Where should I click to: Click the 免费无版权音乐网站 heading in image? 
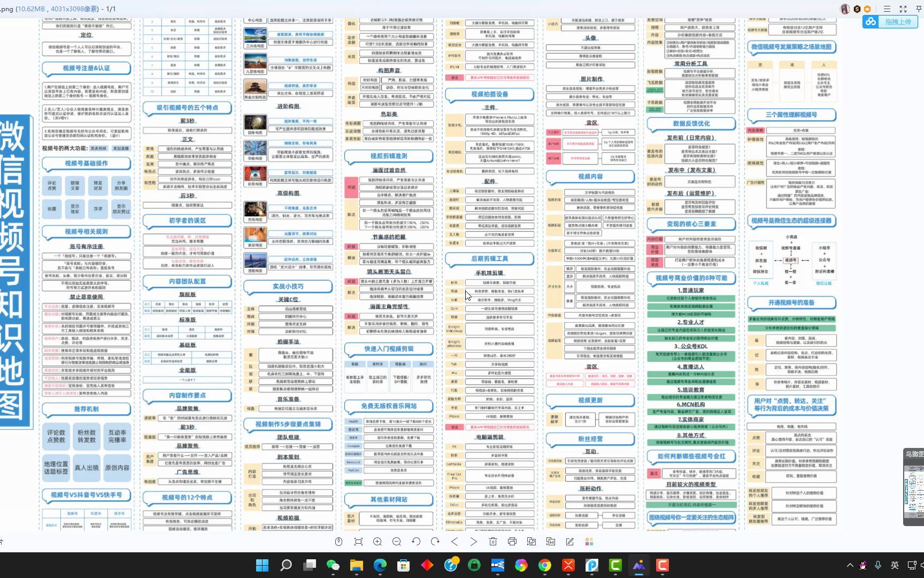[389, 406]
